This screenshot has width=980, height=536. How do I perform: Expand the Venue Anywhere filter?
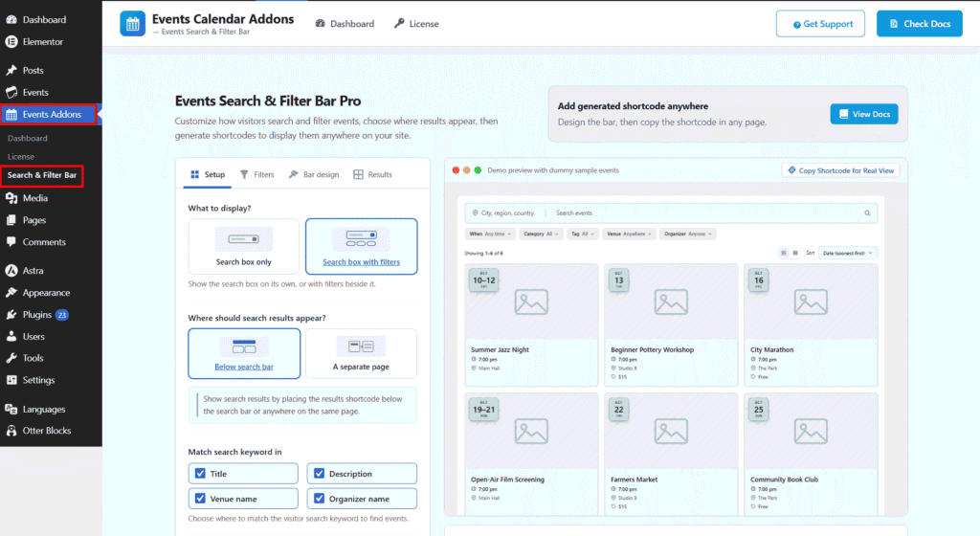click(x=629, y=234)
